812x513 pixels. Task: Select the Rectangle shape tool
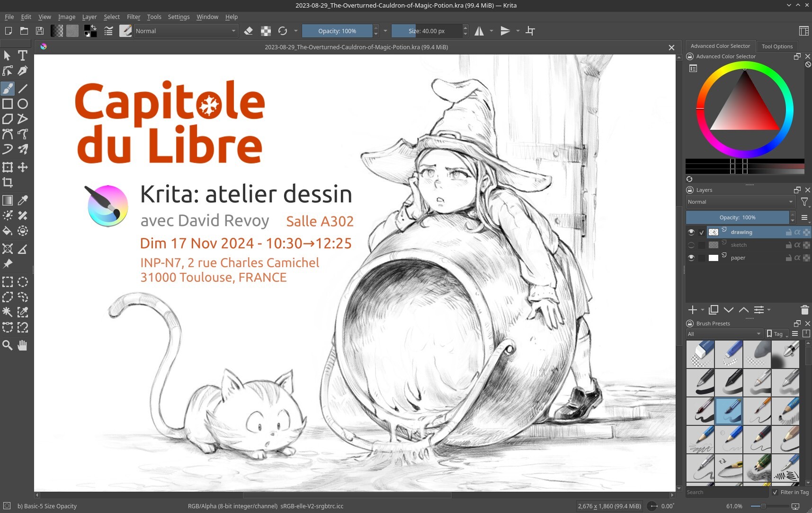click(x=8, y=104)
